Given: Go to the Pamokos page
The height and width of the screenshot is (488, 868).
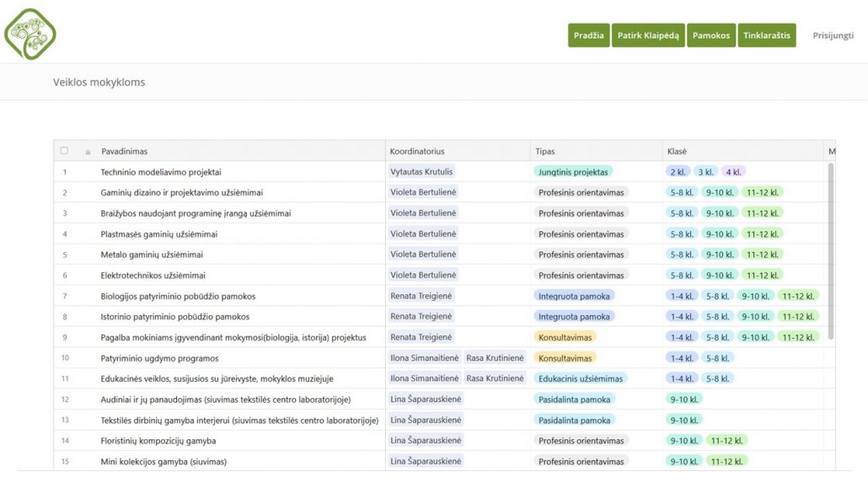Looking at the screenshot, I should (710, 35).
